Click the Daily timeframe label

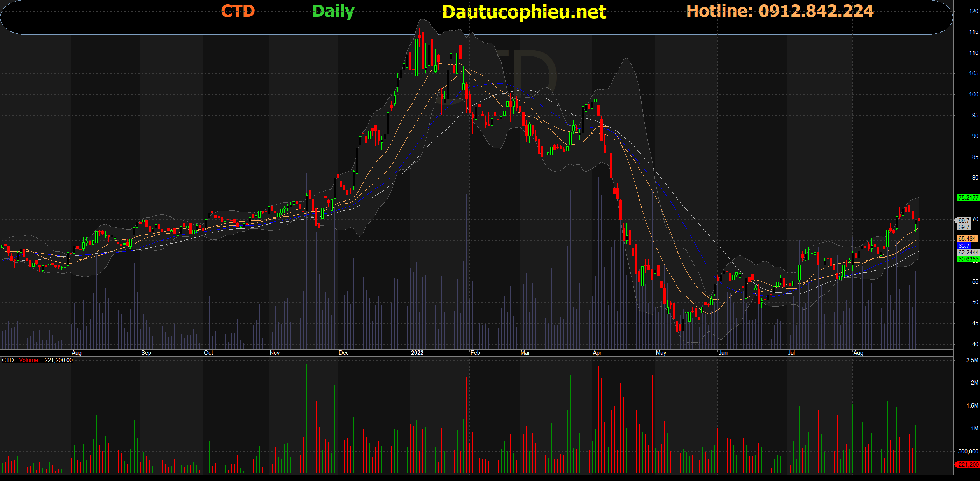[x=333, y=11]
